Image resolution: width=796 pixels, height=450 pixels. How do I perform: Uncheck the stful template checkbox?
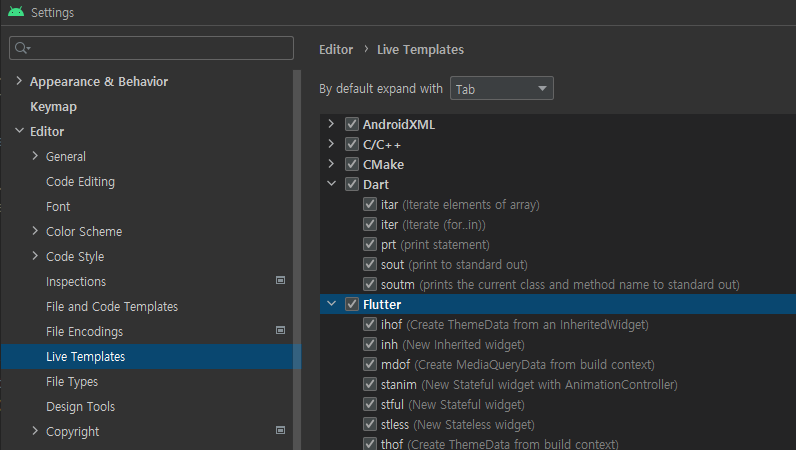(x=370, y=404)
